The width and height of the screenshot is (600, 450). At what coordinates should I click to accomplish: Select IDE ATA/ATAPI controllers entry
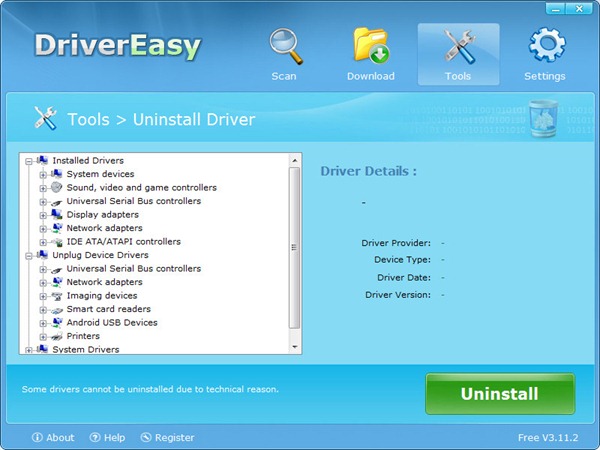click(x=124, y=241)
